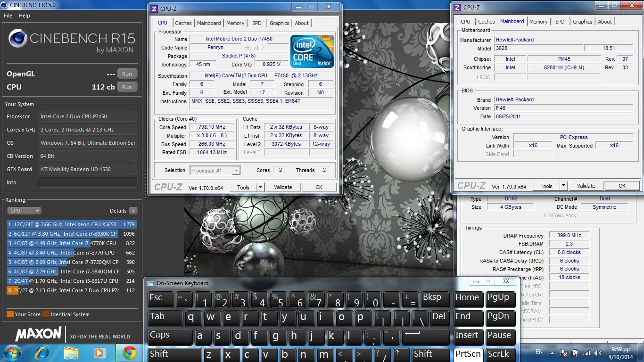Expand ranking Details arrow button
Image resolution: width=644 pixels, height=362 pixels.
(133, 211)
